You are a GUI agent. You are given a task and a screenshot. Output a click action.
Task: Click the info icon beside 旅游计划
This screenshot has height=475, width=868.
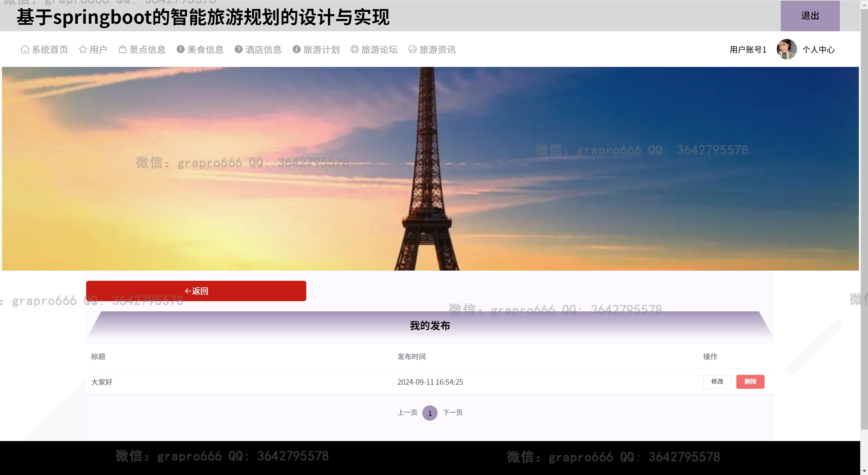pyautogui.click(x=296, y=50)
